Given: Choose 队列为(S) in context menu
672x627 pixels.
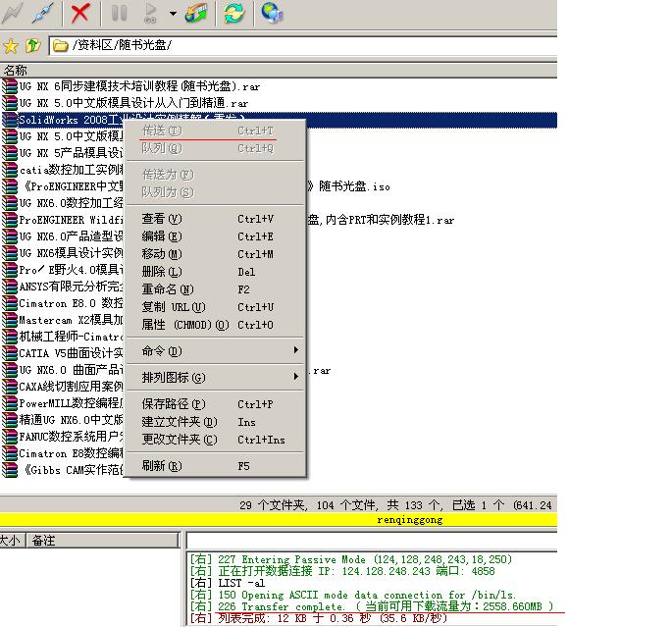Looking at the screenshot, I should coord(217,192).
